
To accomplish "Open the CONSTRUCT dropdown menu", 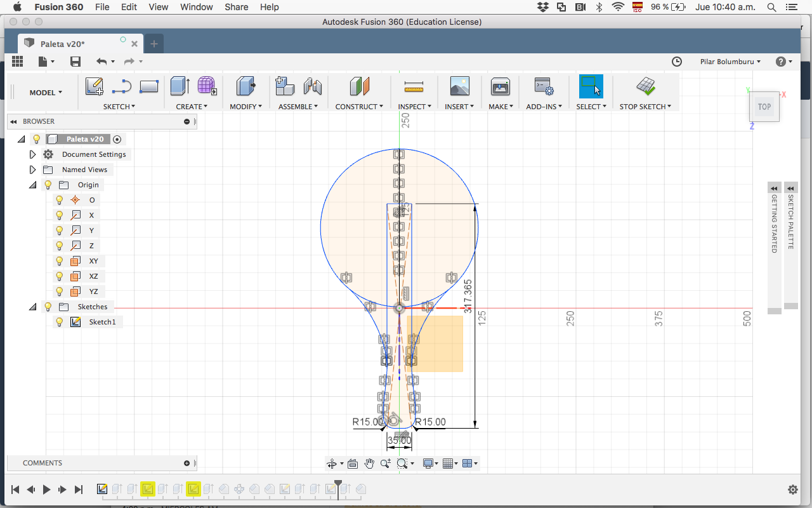I will click(x=359, y=107).
